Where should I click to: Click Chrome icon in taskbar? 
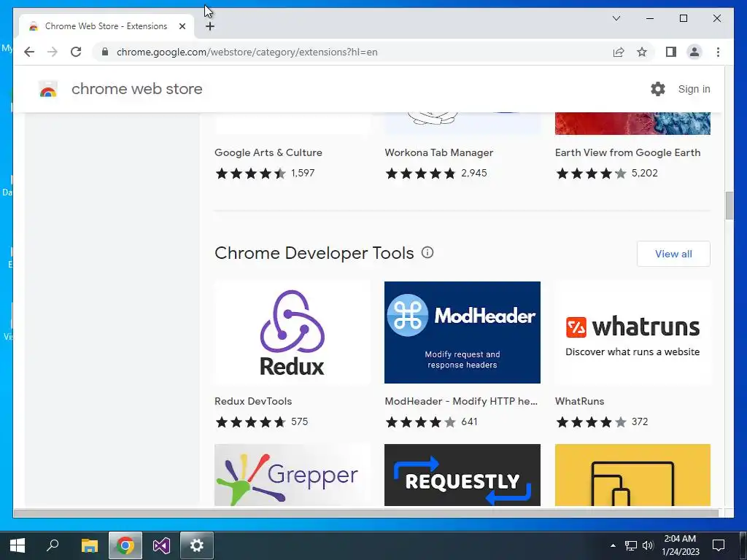(x=125, y=545)
